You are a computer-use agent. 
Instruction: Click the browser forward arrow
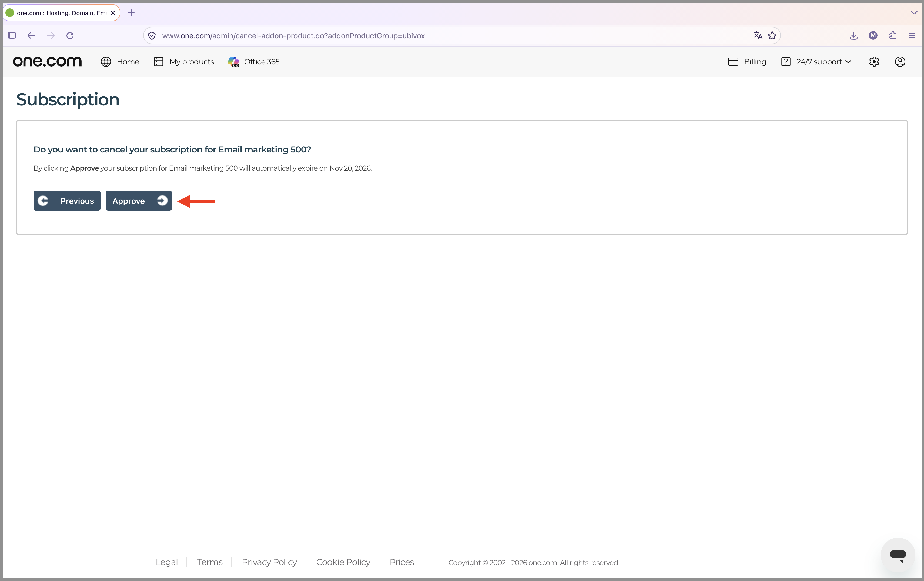pos(51,35)
